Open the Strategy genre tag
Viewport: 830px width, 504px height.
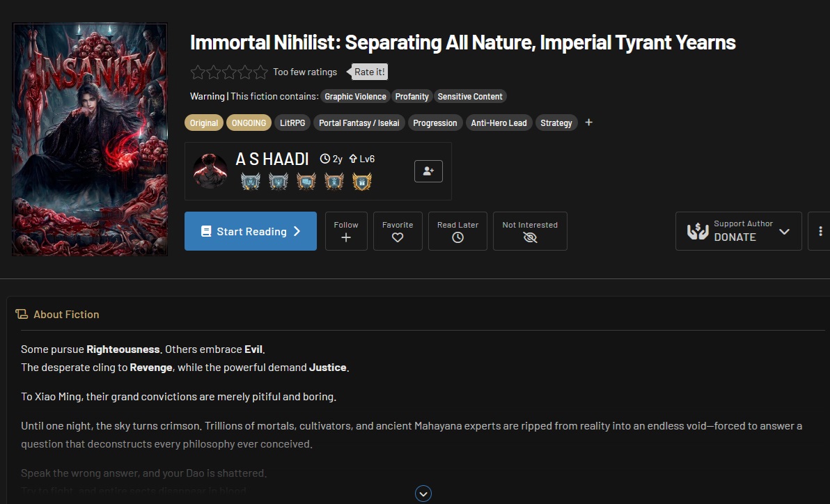556,123
